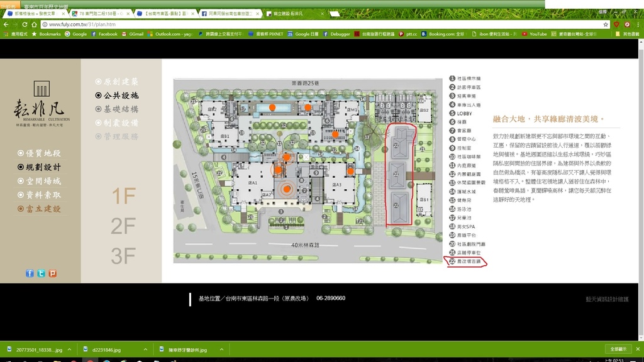Open the Facebook bookmark in bookmarks bar
644x362 pixels.
pyautogui.click(x=104, y=34)
